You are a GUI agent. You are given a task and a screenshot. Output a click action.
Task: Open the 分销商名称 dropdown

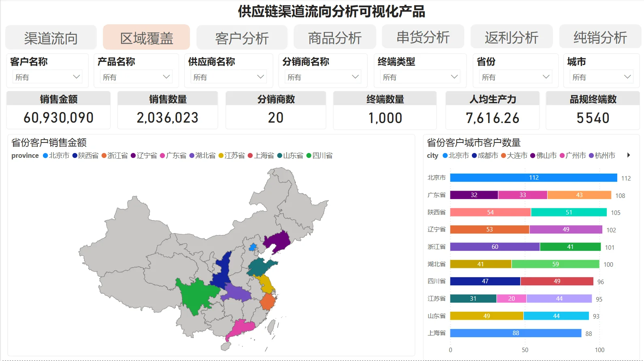coord(323,76)
